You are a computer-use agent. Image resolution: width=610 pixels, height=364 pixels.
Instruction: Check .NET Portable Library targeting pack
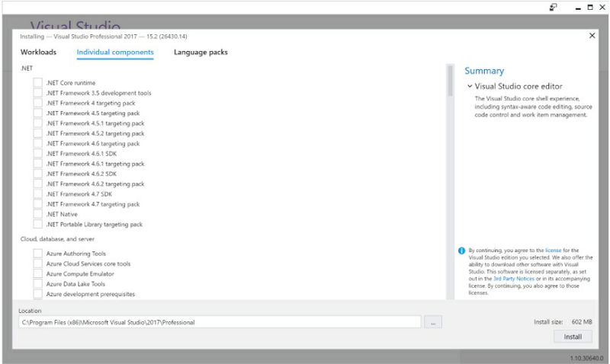37,224
